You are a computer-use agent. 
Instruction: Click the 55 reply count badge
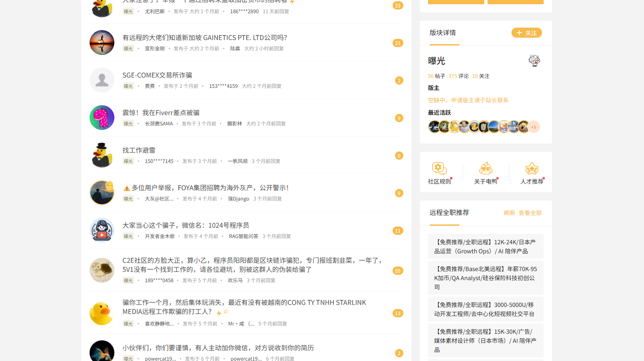click(398, 271)
